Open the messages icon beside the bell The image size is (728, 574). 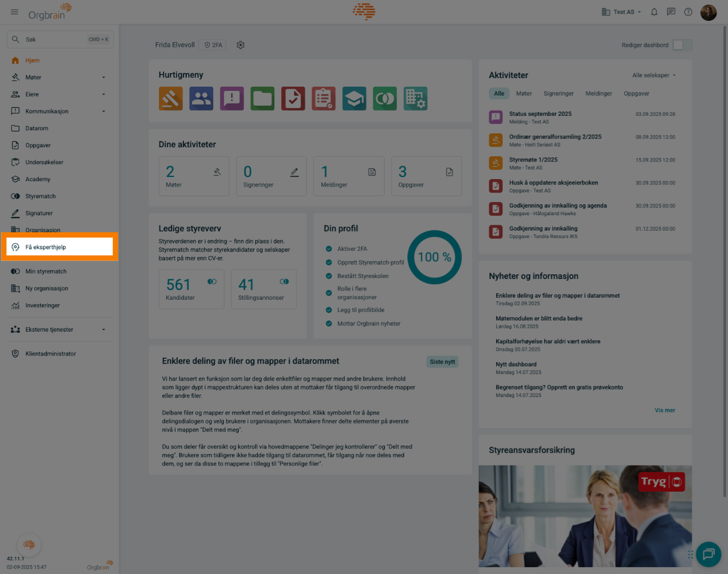pyautogui.click(x=671, y=12)
